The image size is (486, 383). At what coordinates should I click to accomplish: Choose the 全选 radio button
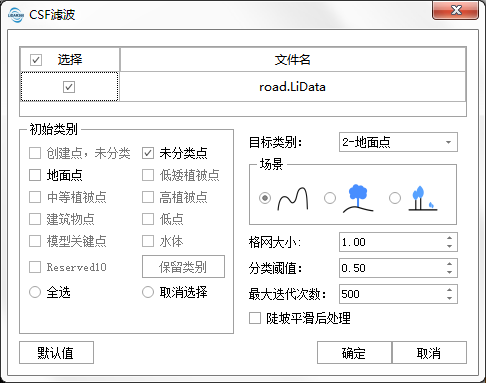[x=35, y=292]
